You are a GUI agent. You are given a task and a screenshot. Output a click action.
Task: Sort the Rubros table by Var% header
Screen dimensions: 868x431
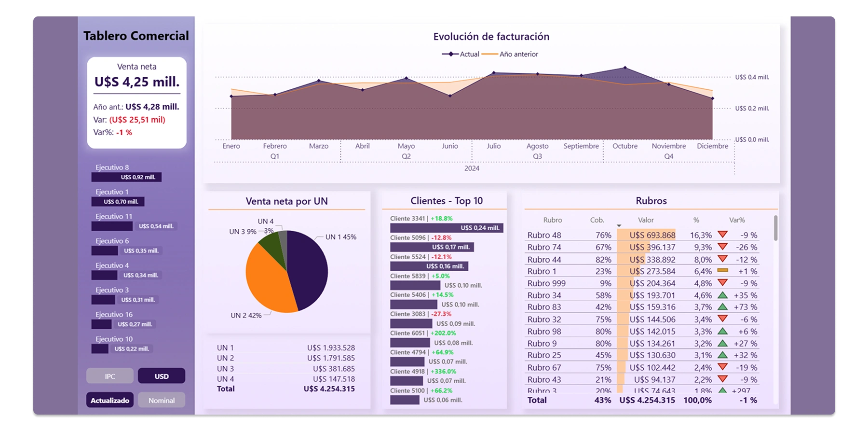(736, 220)
